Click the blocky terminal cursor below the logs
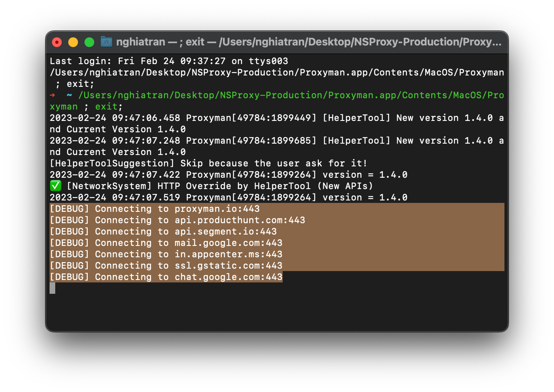 pos(52,288)
